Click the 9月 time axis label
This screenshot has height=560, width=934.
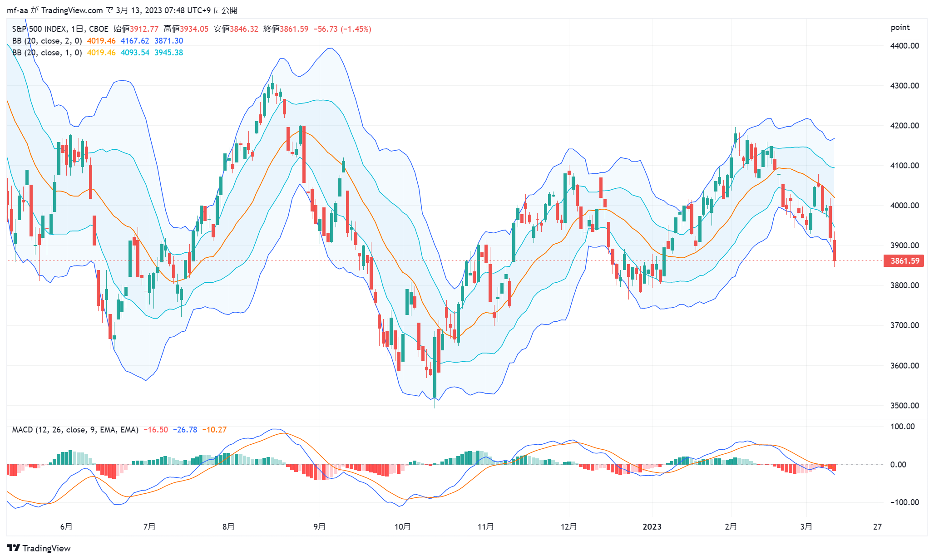pyautogui.click(x=320, y=527)
